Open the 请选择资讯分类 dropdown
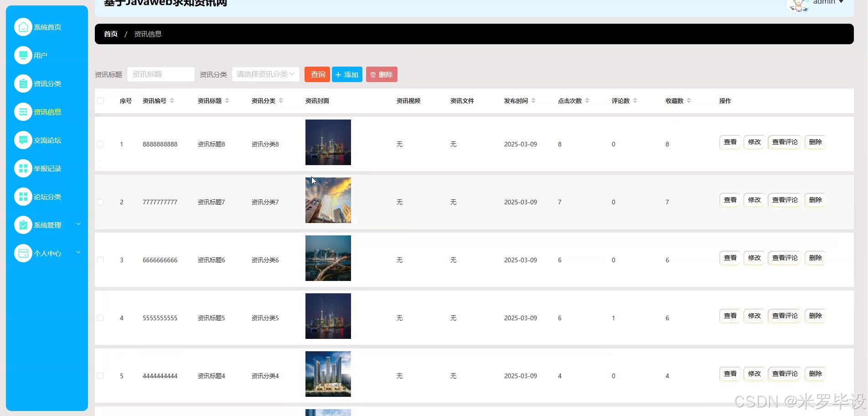Viewport: 868px width, 416px height. 266,74
